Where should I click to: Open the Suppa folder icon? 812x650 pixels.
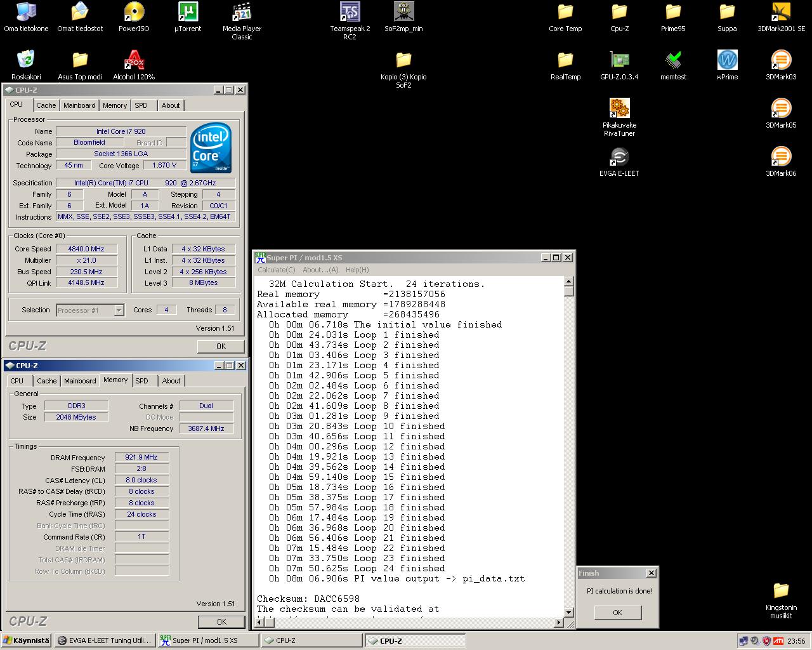point(727,17)
